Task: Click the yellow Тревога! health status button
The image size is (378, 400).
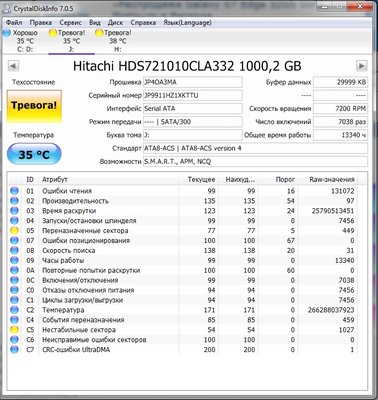Action: 34,107
